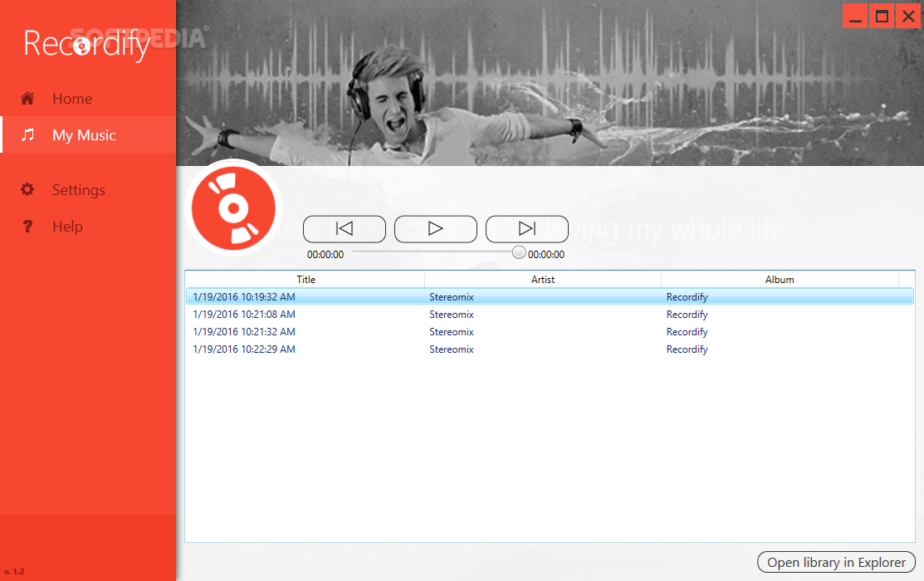924x581 pixels.
Task: Skip to the previous track
Action: (345, 228)
